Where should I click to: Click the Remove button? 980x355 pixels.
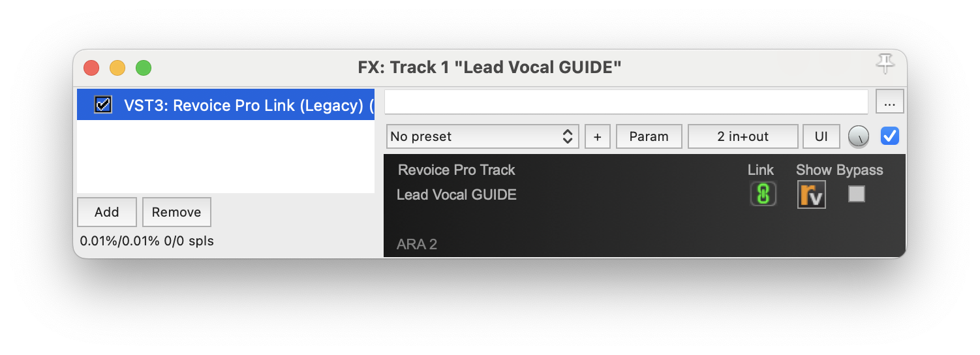[176, 212]
